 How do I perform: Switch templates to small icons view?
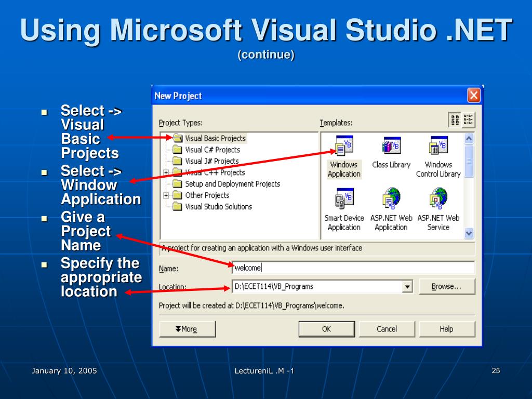(468, 120)
